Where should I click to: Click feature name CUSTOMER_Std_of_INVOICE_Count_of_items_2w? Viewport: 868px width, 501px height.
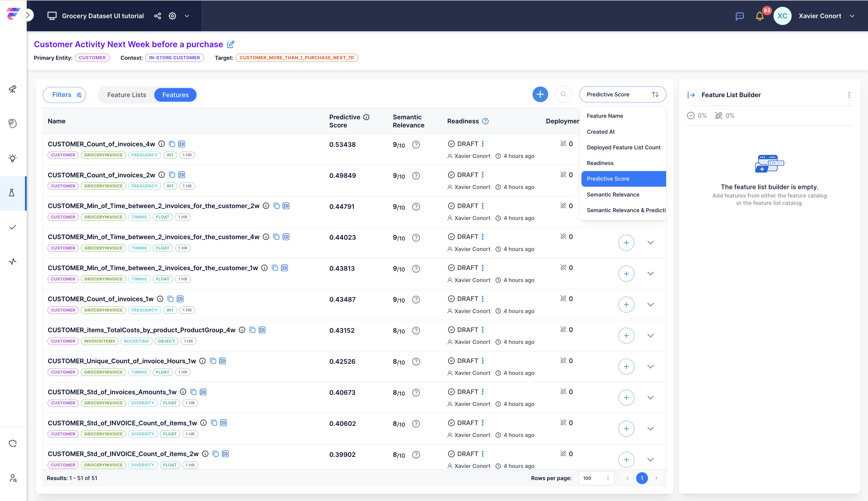click(123, 454)
